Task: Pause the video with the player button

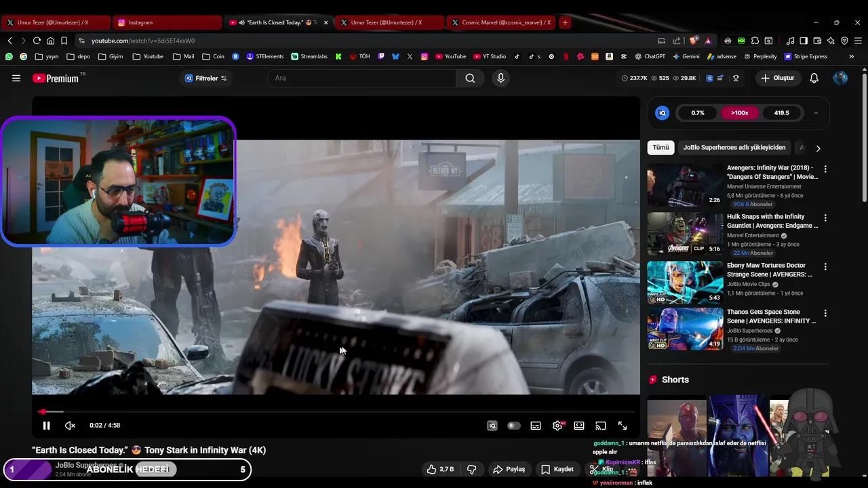Action: 46,426
